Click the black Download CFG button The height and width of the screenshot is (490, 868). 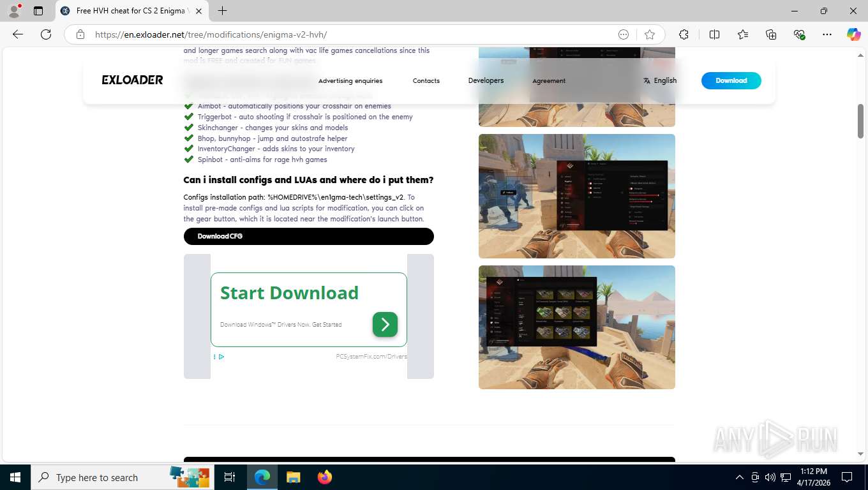pyautogui.click(x=308, y=236)
